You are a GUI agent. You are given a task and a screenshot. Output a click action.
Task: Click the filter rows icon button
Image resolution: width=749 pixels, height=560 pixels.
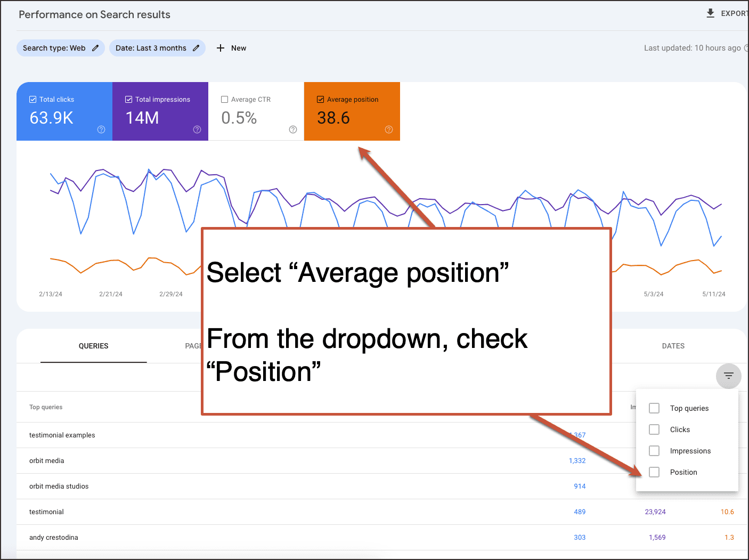coord(729,376)
